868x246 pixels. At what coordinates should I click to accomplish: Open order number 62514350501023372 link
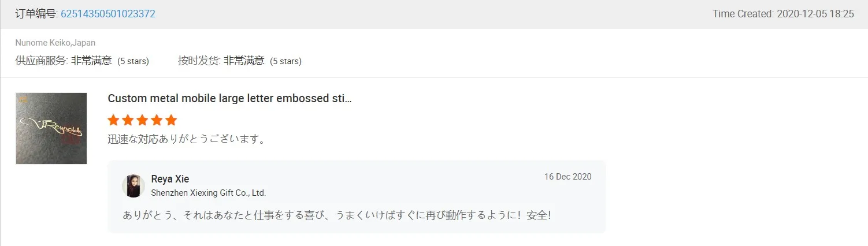pyautogui.click(x=107, y=14)
